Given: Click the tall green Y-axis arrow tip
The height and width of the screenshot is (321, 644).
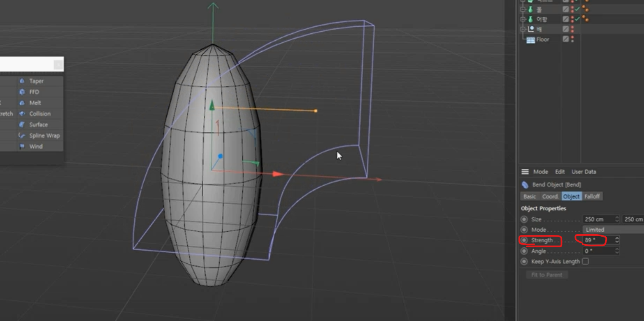Looking at the screenshot, I should pyautogui.click(x=213, y=6).
